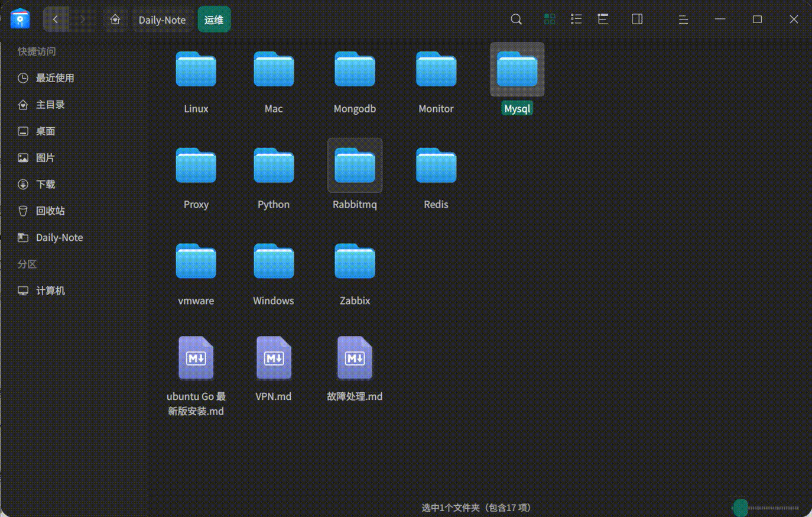Click the home icon in the breadcrumb bar
The image size is (812, 517).
pyautogui.click(x=115, y=20)
